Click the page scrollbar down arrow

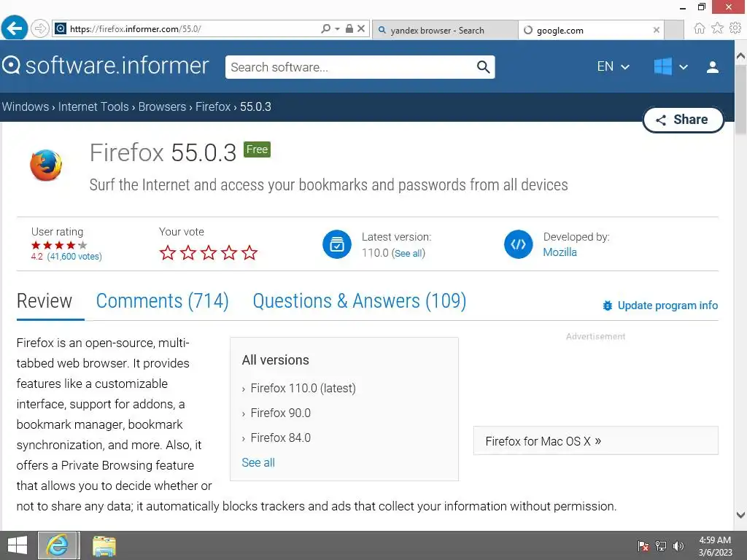tap(740, 515)
